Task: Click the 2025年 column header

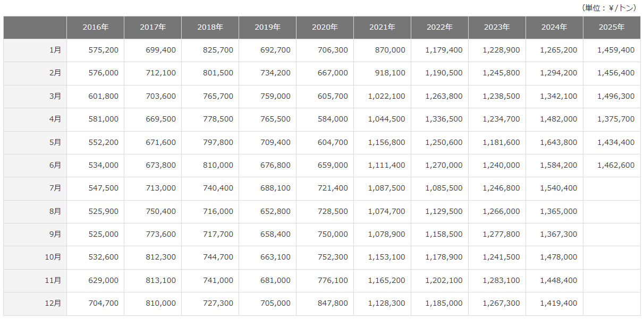Action: coord(611,27)
